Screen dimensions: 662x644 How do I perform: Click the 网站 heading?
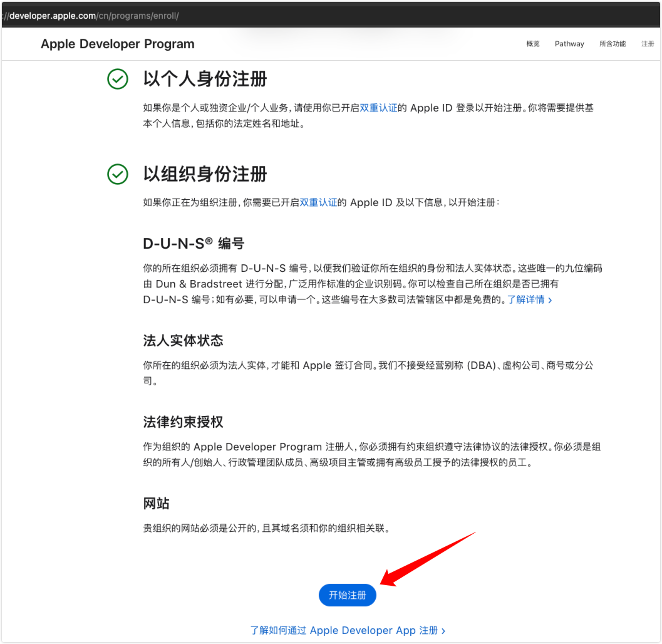156,504
